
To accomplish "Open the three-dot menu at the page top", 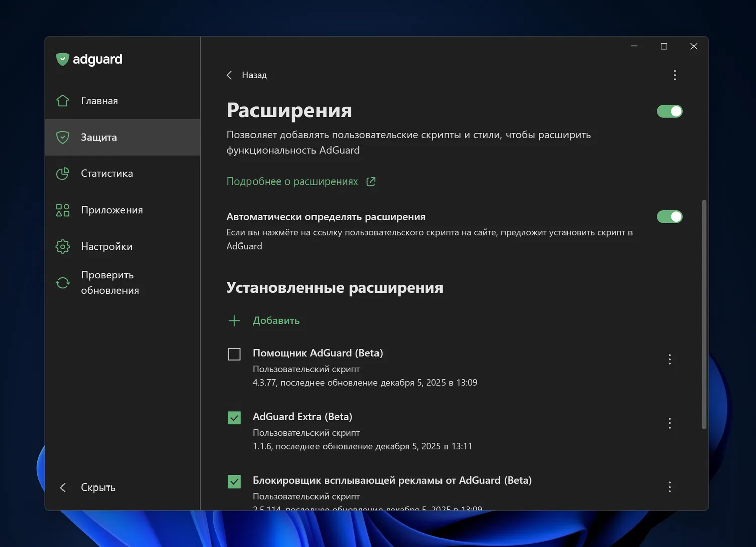I will pos(675,75).
